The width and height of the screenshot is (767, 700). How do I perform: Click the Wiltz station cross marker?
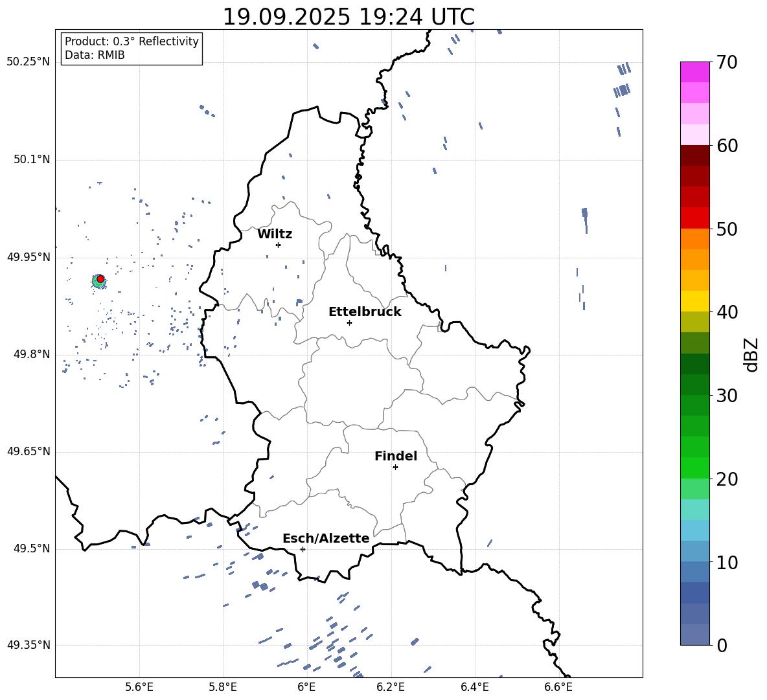pos(279,245)
